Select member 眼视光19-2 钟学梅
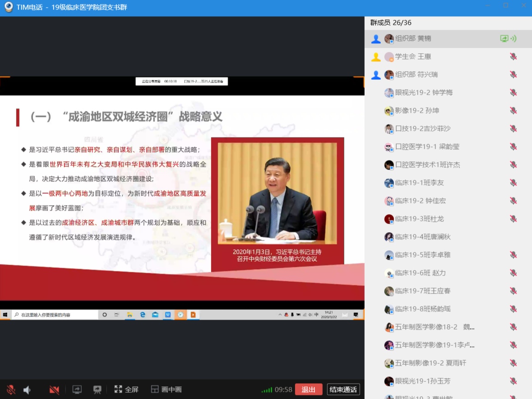The height and width of the screenshot is (399, 532). (423, 92)
